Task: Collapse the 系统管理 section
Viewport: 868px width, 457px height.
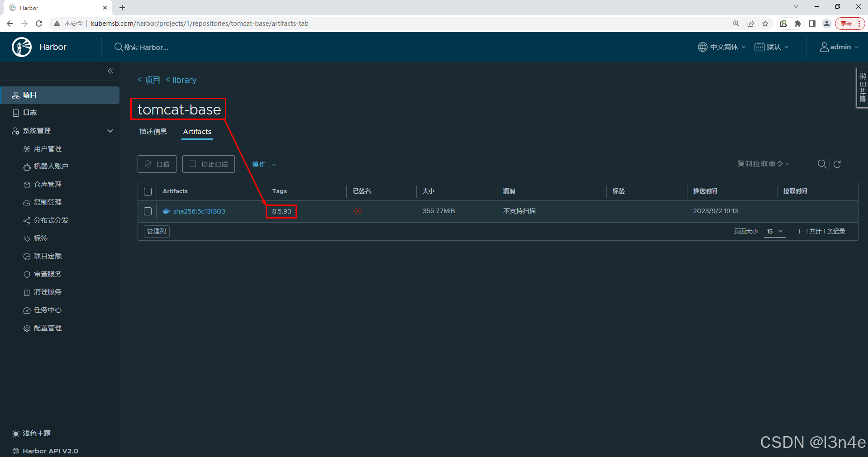Action: coord(110,131)
